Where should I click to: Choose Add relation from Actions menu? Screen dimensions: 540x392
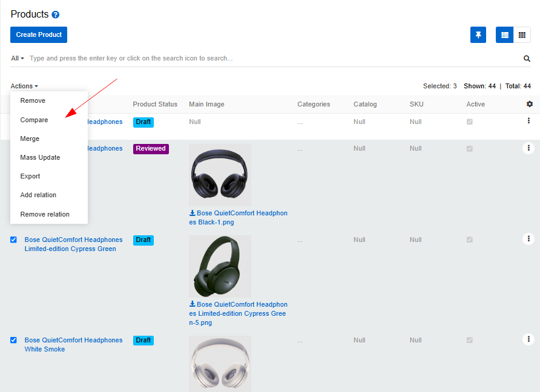(x=49, y=195)
